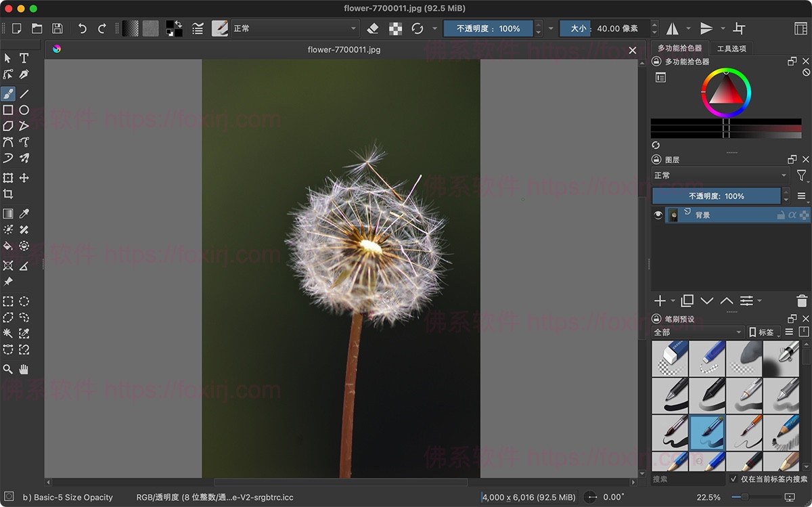812x507 pixels.
Task: Click the duplicate layer icon
Action: (x=685, y=301)
